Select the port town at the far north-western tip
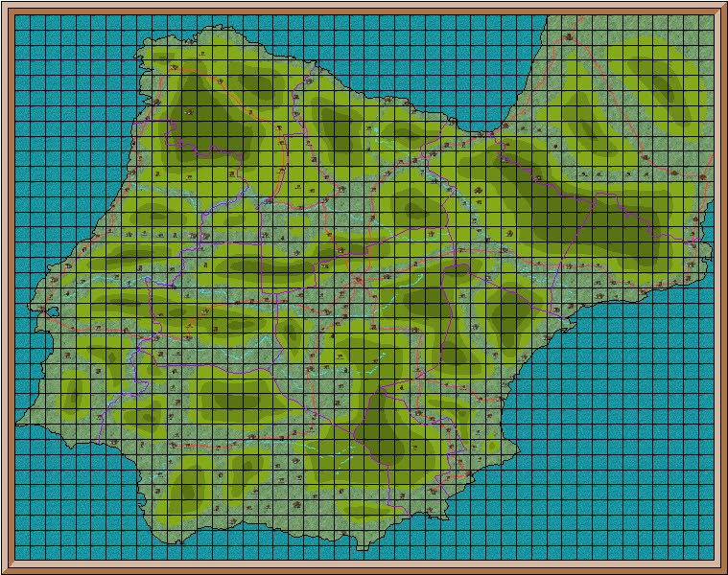The height and width of the screenshot is (575, 728). pyautogui.click(x=190, y=42)
